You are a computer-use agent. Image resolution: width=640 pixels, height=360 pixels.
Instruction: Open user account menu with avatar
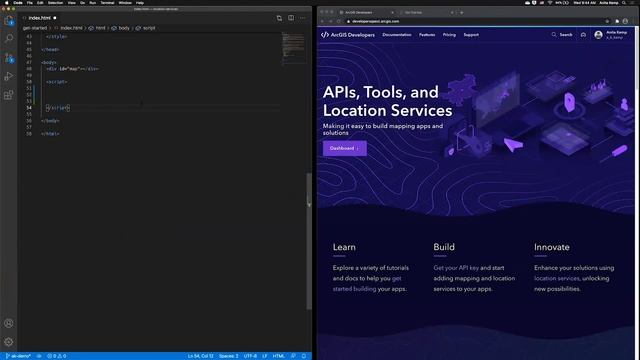tap(611, 35)
